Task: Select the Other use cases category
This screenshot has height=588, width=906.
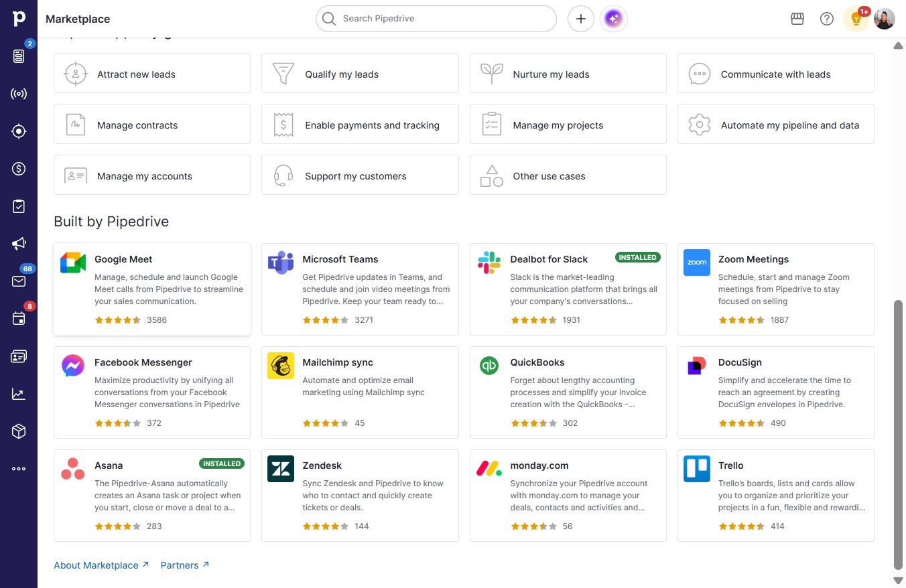Action: [568, 175]
